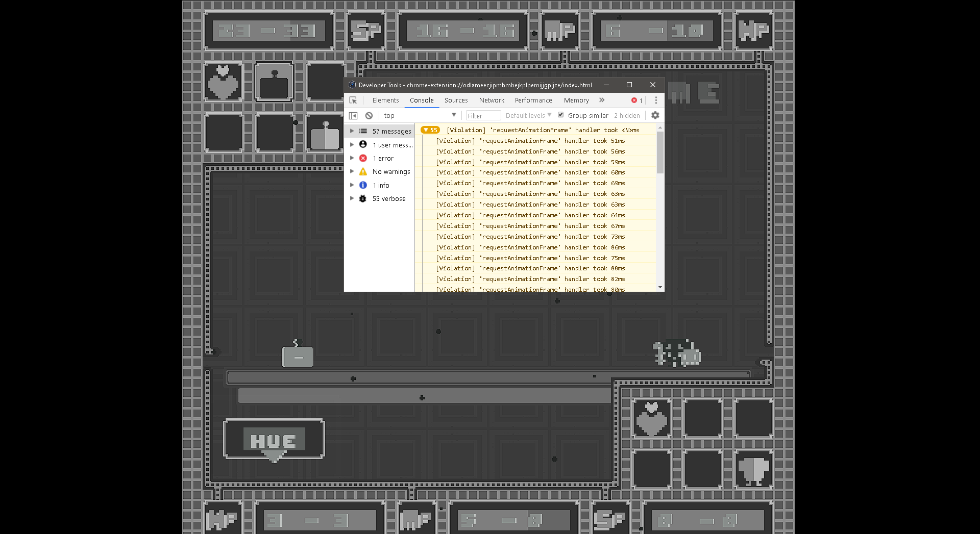Click the HP badge in the top status bar
The image size is (980, 534).
(754, 31)
